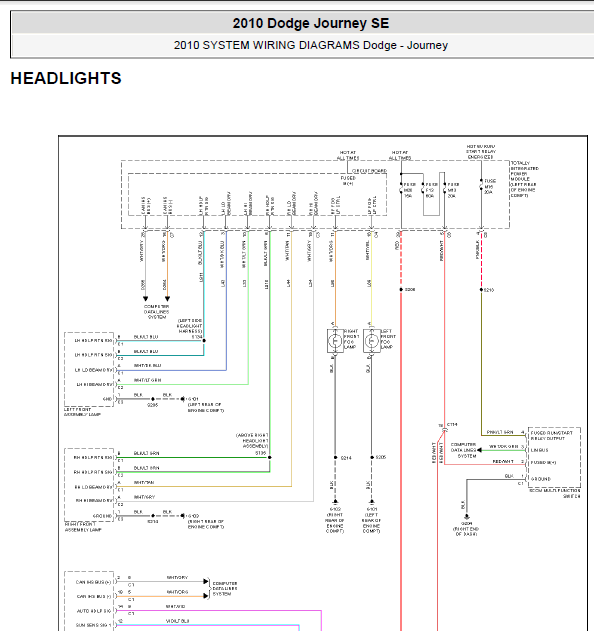
Task: Click horizontal 'WHT/ORG' wire label at bottom
Action: click(x=177, y=592)
